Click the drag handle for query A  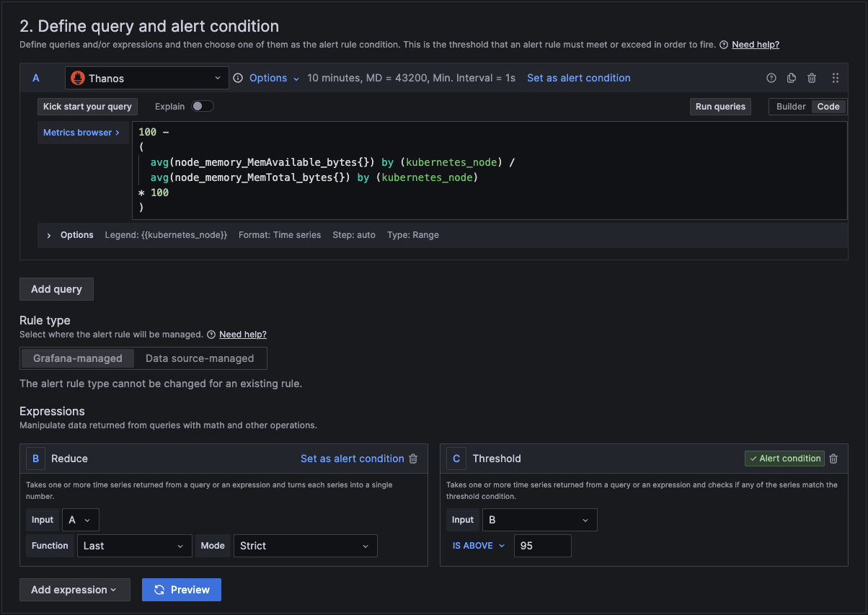coord(836,78)
